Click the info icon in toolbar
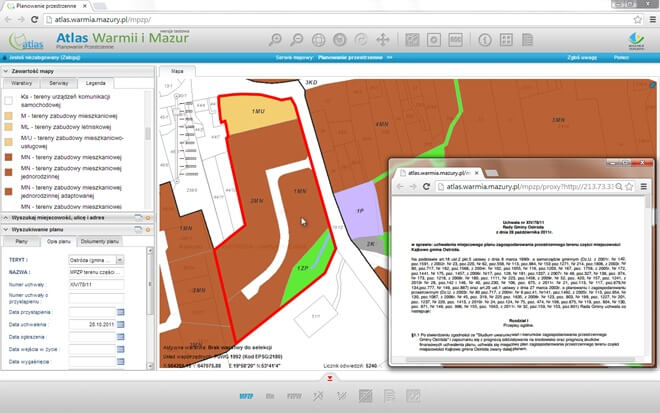 coord(483,40)
